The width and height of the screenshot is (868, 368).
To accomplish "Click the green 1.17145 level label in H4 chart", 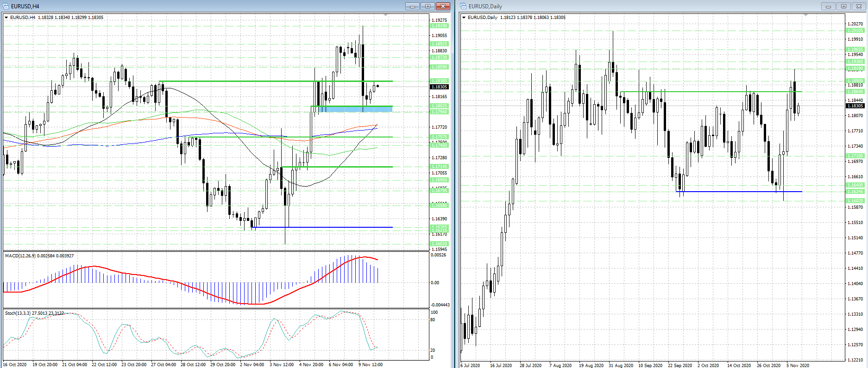I will (440, 167).
